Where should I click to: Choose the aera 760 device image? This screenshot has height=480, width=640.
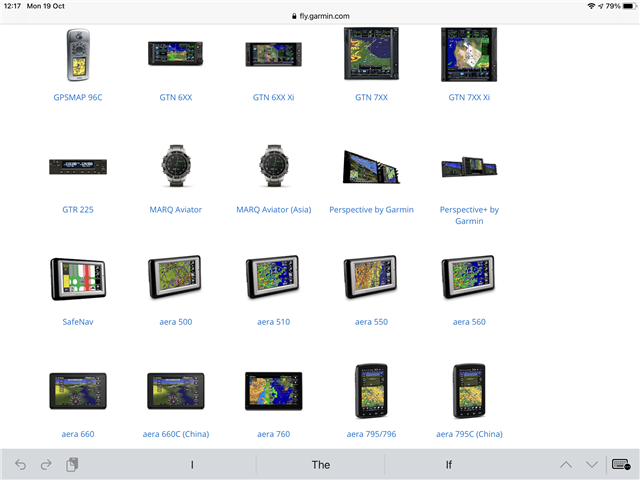[273, 391]
